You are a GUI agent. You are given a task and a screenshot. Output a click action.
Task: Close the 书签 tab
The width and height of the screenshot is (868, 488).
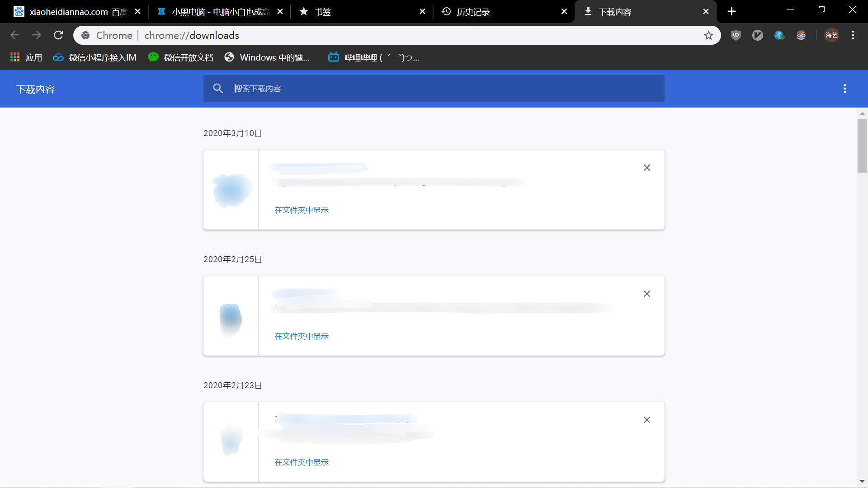coord(422,12)
